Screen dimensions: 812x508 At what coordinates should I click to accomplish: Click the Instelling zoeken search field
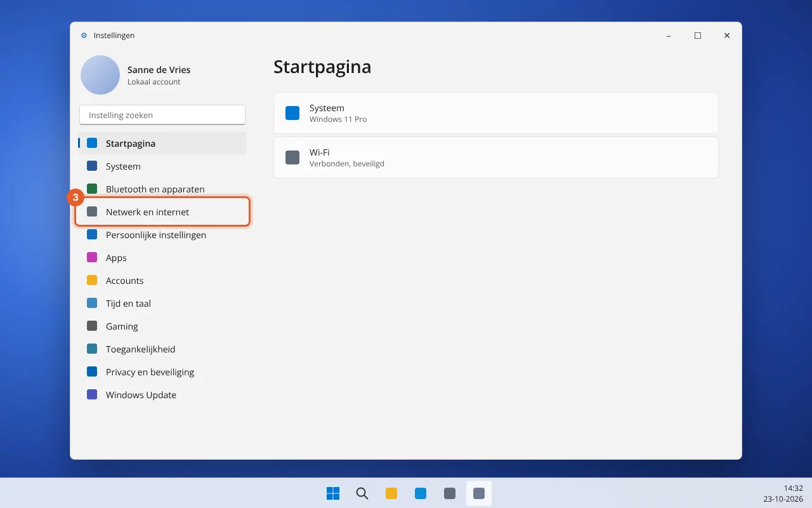click(x=162, y=115)
